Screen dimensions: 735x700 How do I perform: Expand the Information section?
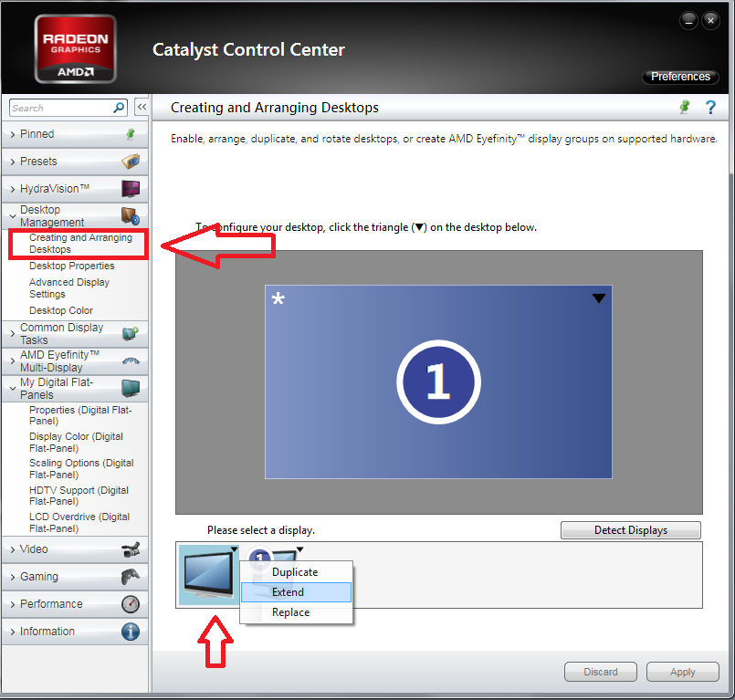[x=13, y=632]
